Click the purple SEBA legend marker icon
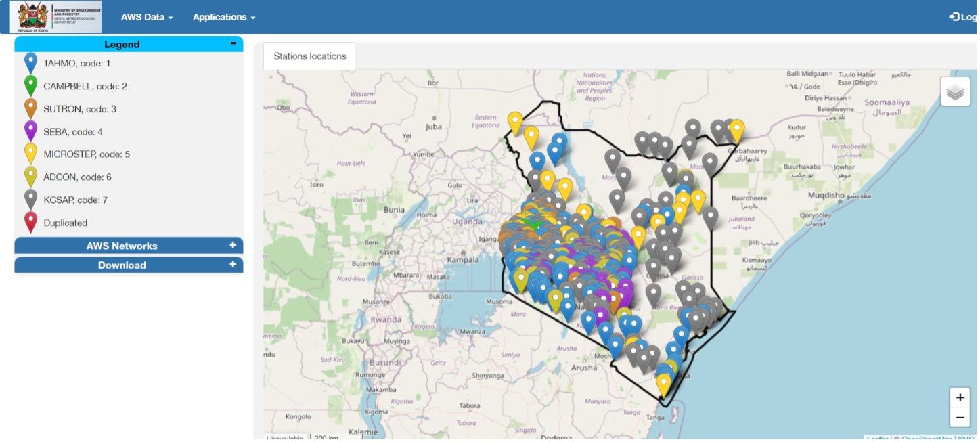This screenshot has width=980, height=442. pos(30,131)
